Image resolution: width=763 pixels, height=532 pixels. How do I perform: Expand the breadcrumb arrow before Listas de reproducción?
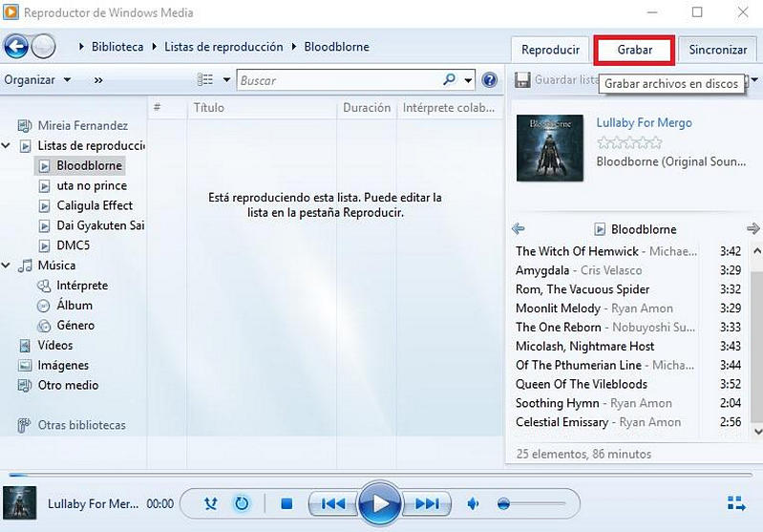[155, 47]
